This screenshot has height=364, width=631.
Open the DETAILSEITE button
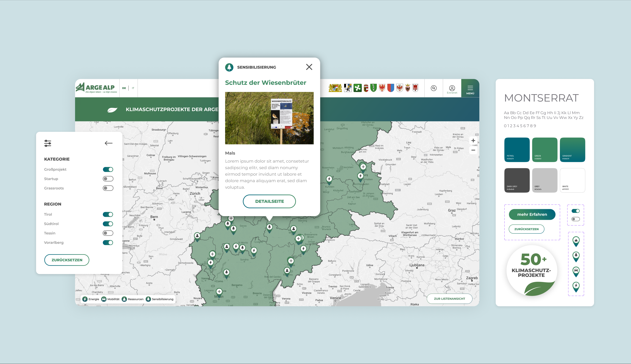(269, 201)
